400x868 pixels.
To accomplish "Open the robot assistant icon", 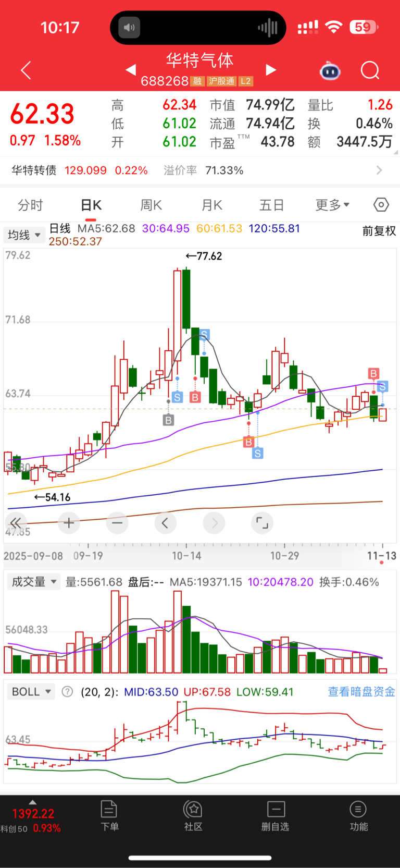I will tap(330, 70).
